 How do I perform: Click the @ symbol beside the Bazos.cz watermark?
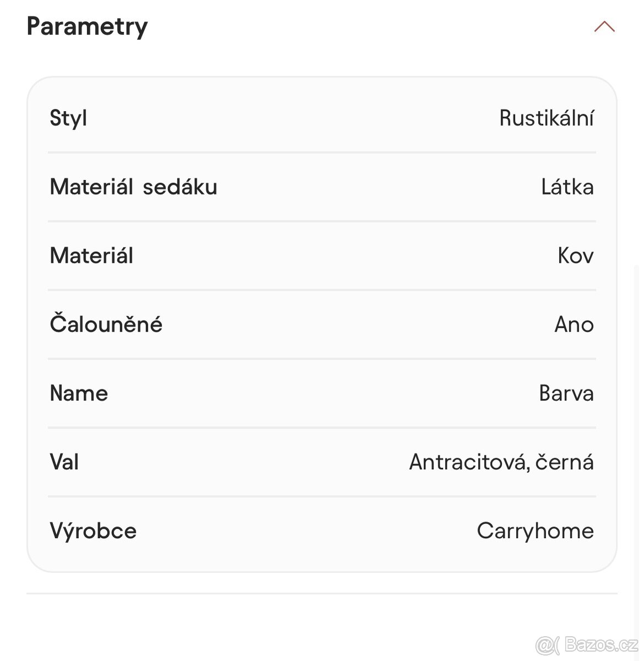pyautogui.click(x=544, y=644)
